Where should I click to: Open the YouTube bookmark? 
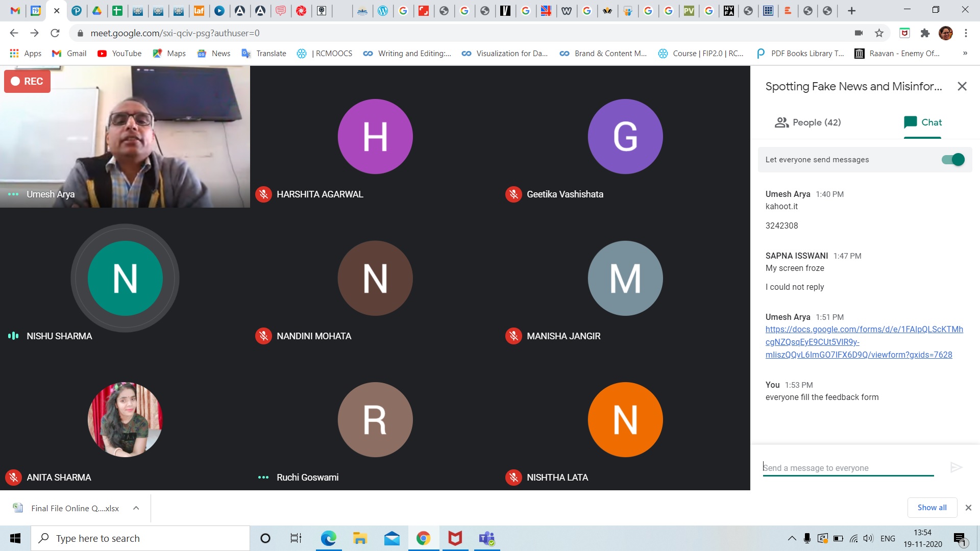[119, 54]
